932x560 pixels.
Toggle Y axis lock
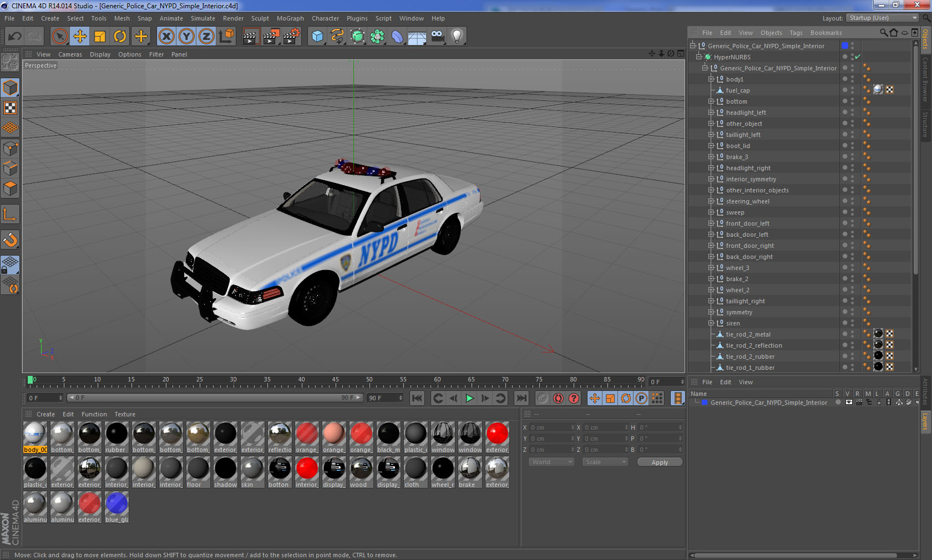(x=186, y=37)
